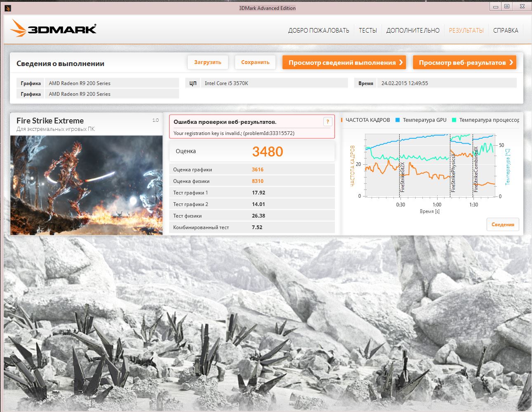Select the РЕЗУЛЬТАТЫ tab
The height and width of the screenshot is (412, 532).
[466, 30]
